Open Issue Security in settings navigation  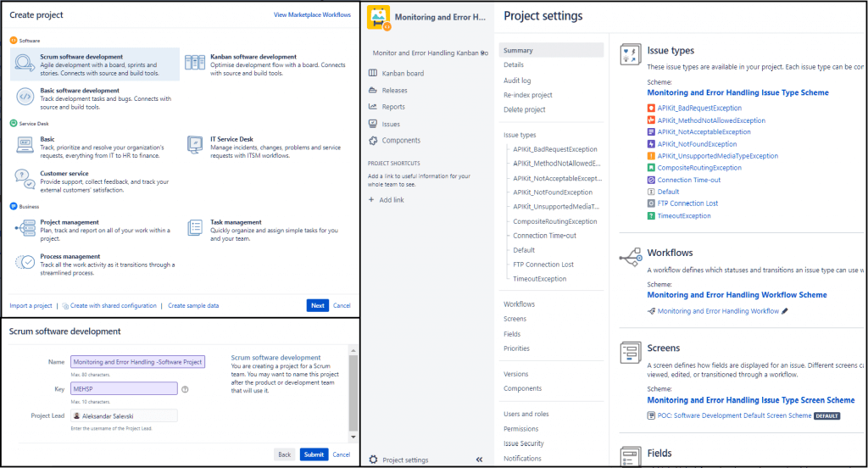(x=524, y=443)
